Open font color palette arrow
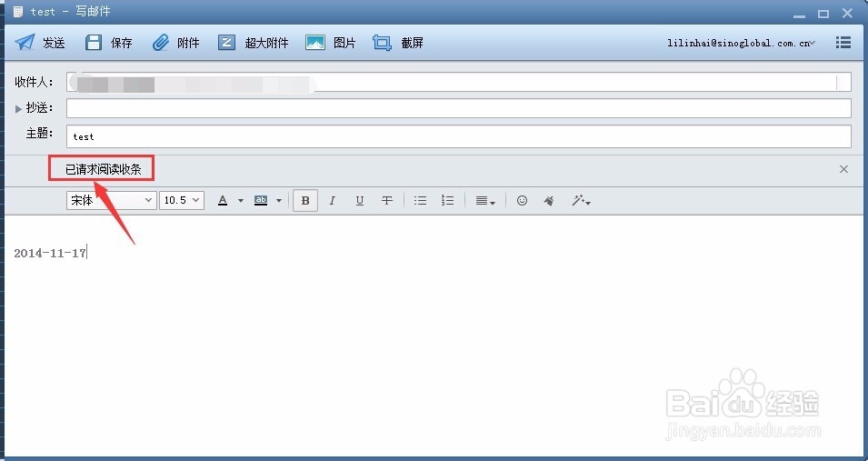The width and height of the screenshot is (868, 461). (240, 201)
